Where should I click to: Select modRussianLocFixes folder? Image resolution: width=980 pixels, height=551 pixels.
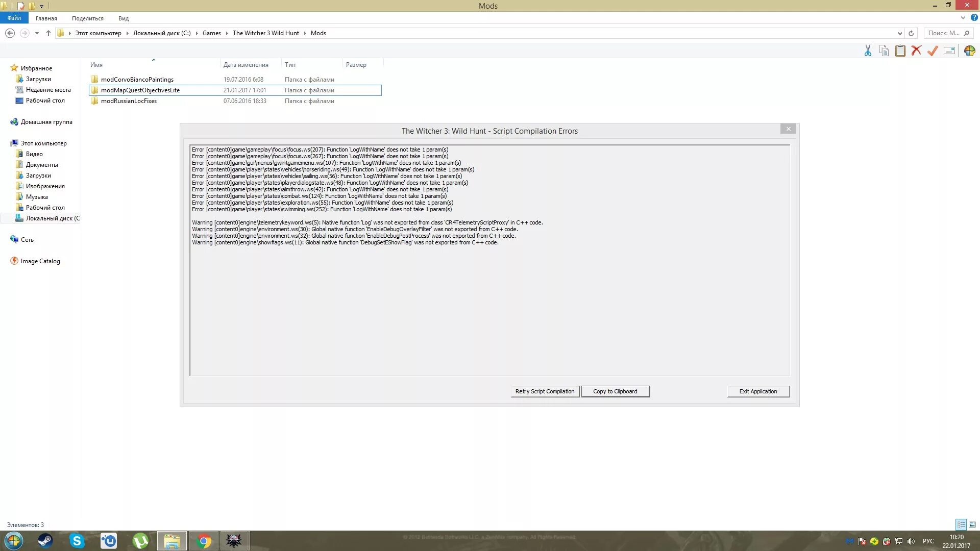[x=129, y=100]
